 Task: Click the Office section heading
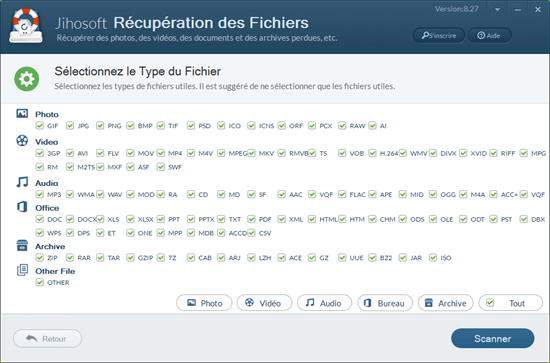pos(47,208)
